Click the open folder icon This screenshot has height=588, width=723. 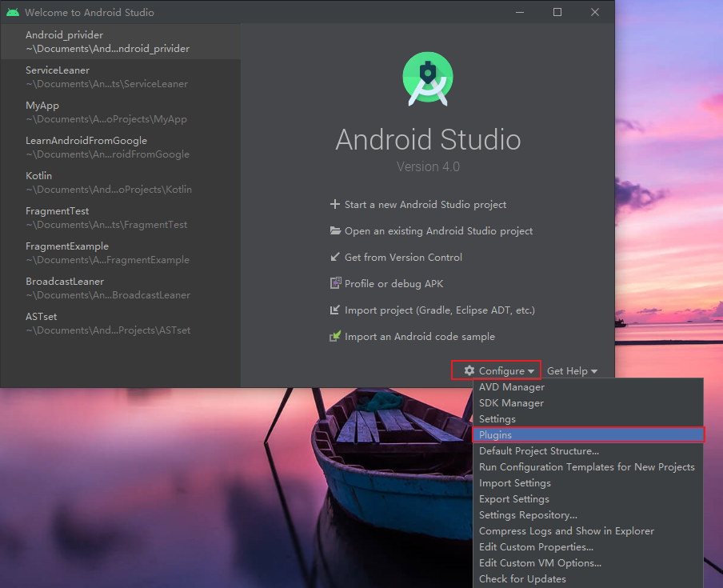coord(335,230)
